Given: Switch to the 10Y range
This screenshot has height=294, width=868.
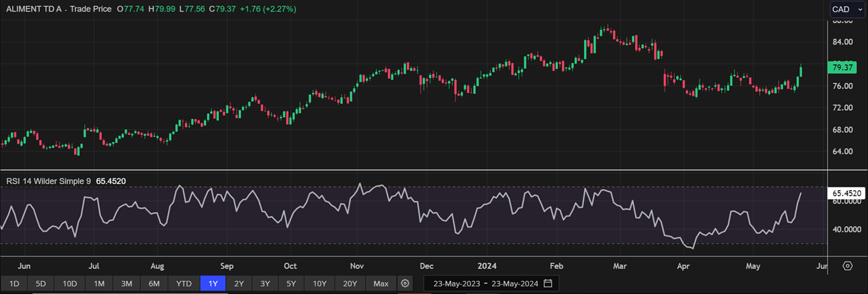Looking at the screenshot, I should click(320, 283).
